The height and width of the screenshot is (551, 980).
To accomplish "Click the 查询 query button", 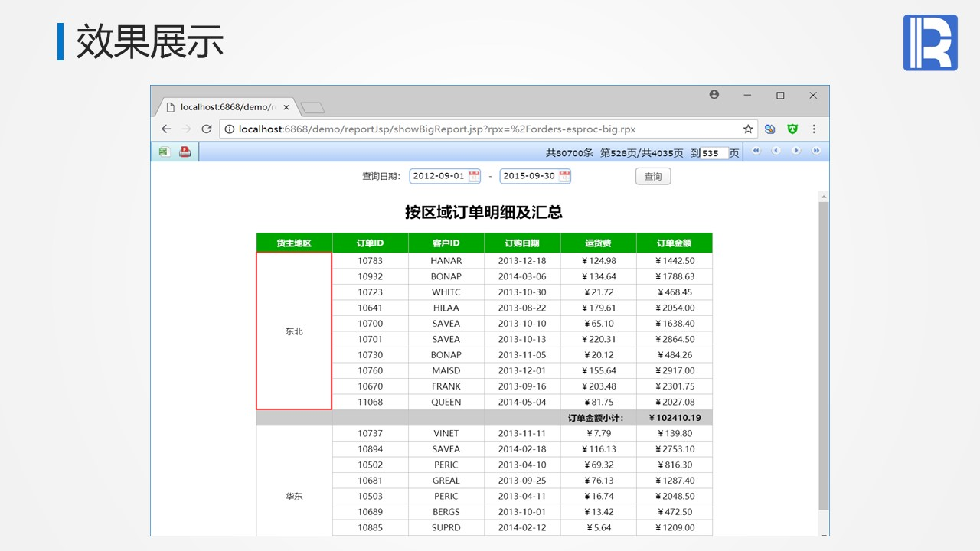I will [653, 177].
